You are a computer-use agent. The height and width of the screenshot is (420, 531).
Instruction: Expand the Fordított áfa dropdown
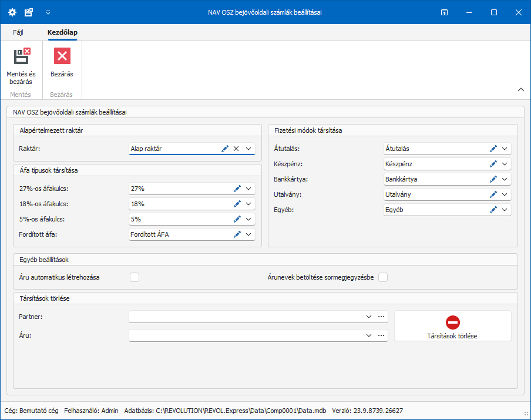tap(248, 234)
